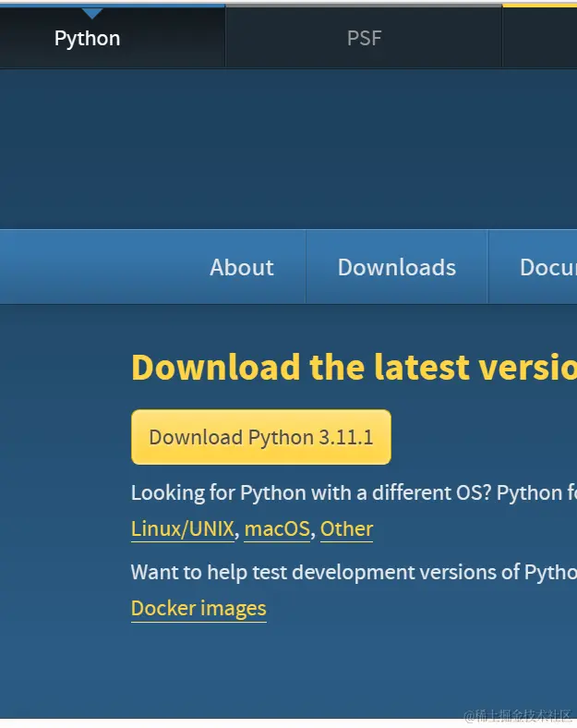The image size is (577, 728).
Task: Open the Downloads navigation menu
Action: pyautogui.click(x=397, y=267)
